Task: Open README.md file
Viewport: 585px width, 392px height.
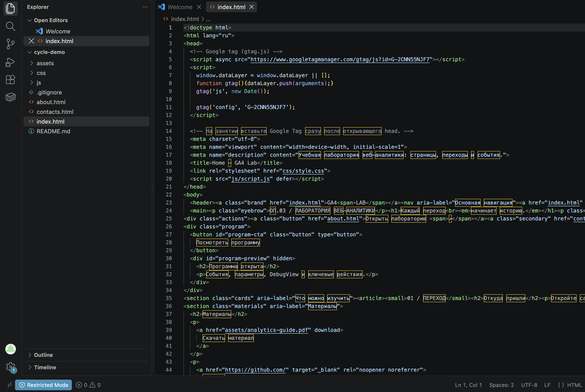Action: tap(86, 131)
